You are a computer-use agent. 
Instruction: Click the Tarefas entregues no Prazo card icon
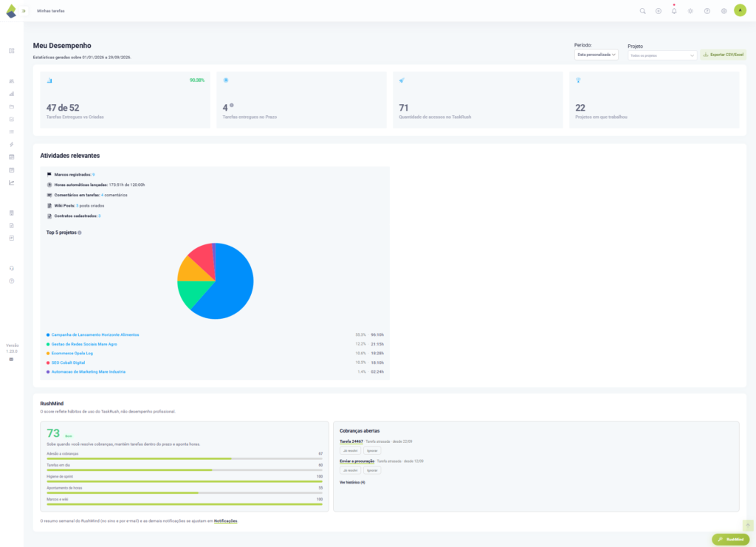pos(226,80)
